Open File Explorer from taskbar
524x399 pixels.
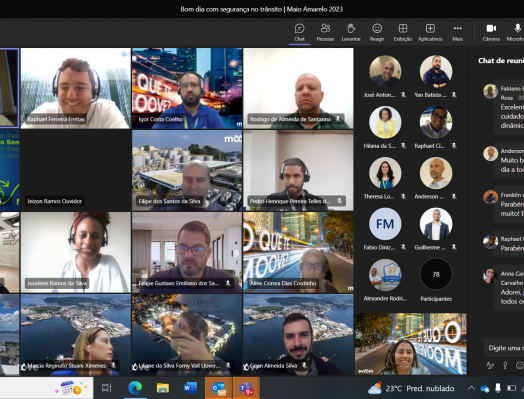click(x=163, y=388)
